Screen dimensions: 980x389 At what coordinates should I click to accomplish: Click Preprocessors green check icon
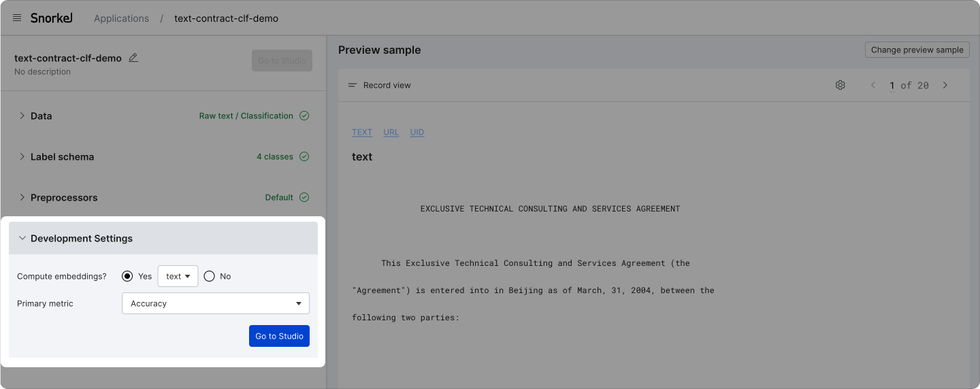click(304, 197)
